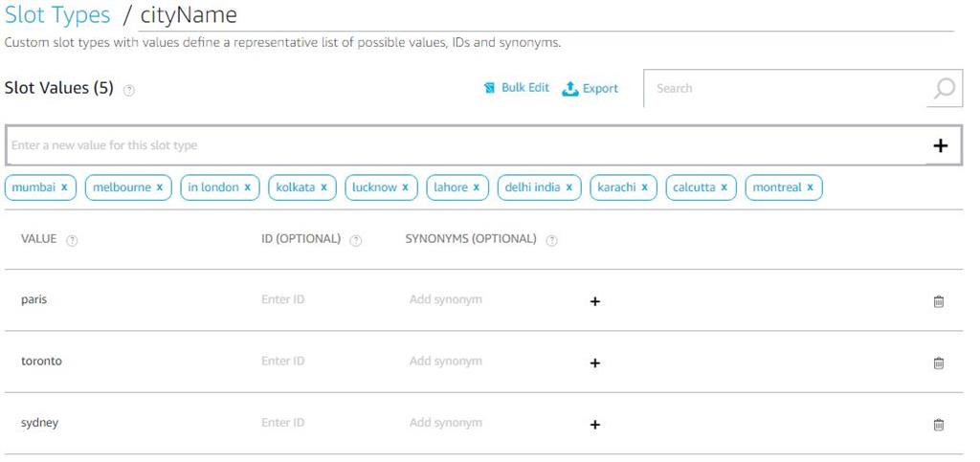Screen dimensions: 980x462
Task: Remove the mumbai suggestion chip
Action: (x=64, y=187)
